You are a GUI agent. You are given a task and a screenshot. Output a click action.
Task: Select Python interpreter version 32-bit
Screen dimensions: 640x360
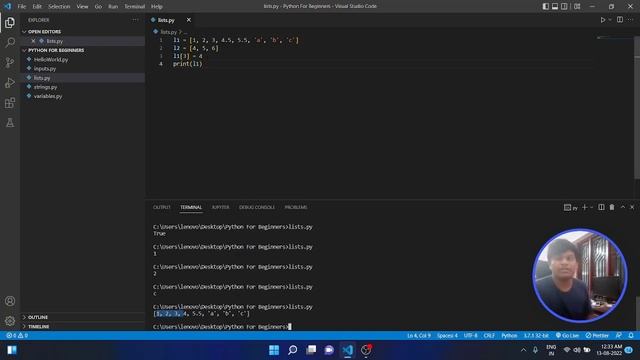[x=536, y=336]
